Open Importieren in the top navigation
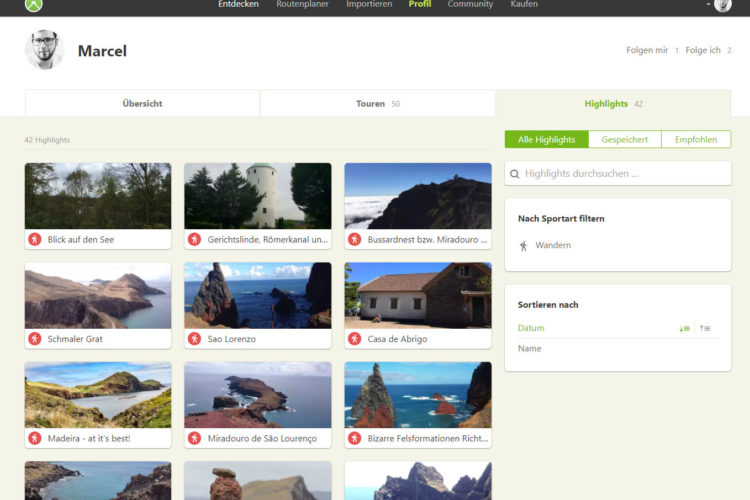The image size is (750, 500). (369, 4)
